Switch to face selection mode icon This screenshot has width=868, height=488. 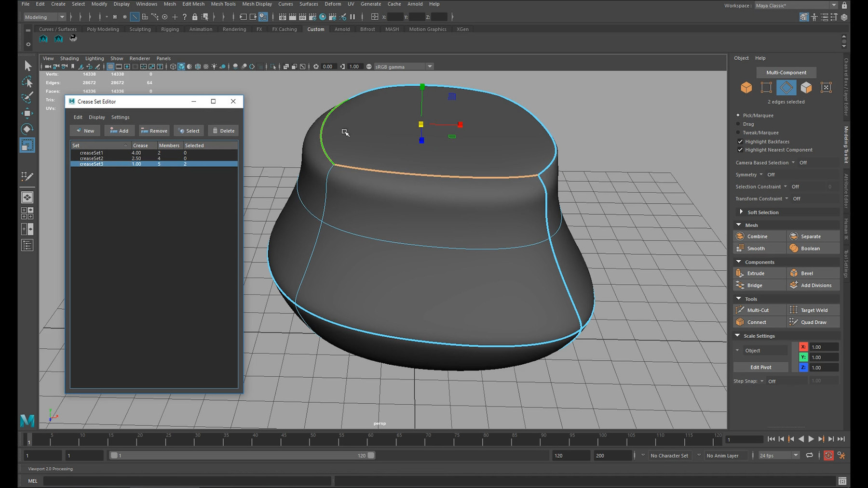point(806,87)
